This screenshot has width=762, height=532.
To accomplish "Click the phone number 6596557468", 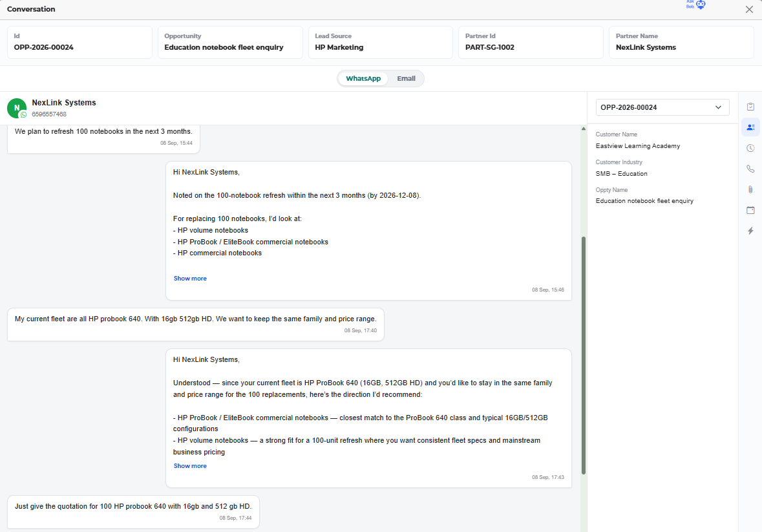I will (x=49, y=114).
